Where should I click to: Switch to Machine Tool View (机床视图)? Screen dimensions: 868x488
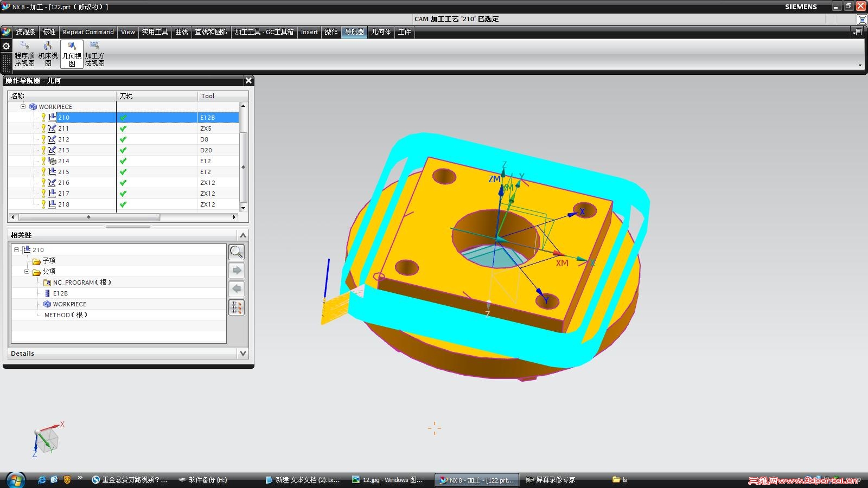pyautogui.click(x=48, y=54)
